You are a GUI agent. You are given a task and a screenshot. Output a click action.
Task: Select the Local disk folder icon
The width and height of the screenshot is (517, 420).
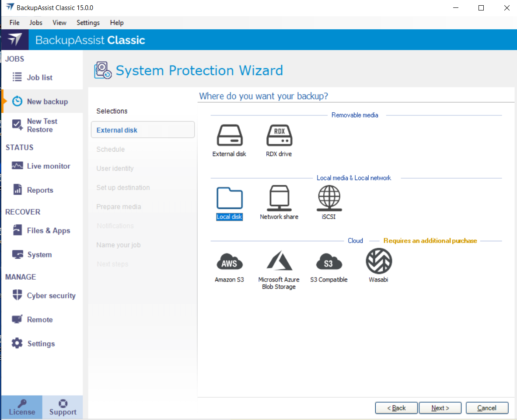pos(230,198)
